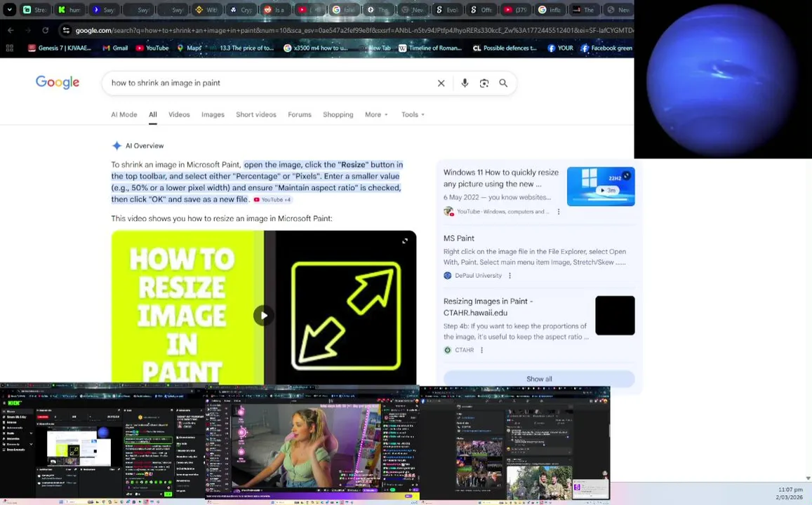This screenshot has height=505, width=812.
Task: Start voice search with the microphone icon
Action: (x=465, y=83)
